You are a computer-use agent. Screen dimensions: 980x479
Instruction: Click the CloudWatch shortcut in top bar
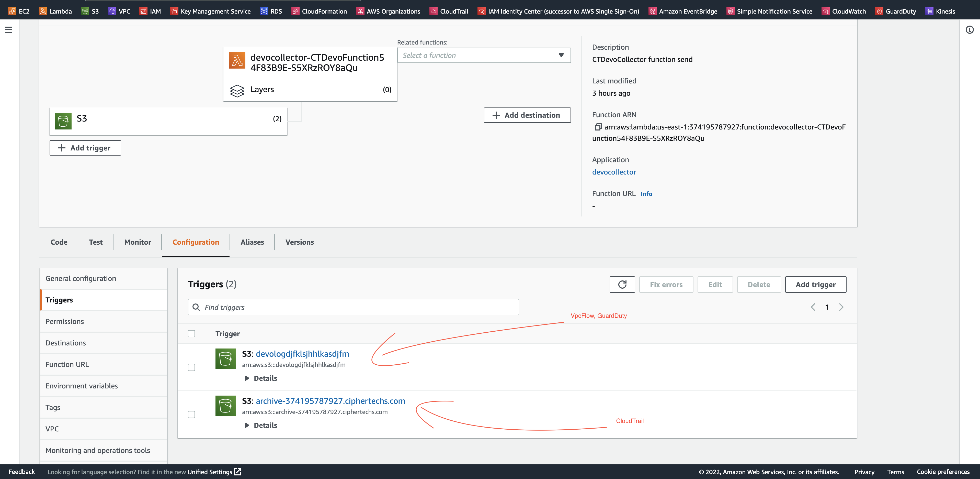[x=844, y=12]
